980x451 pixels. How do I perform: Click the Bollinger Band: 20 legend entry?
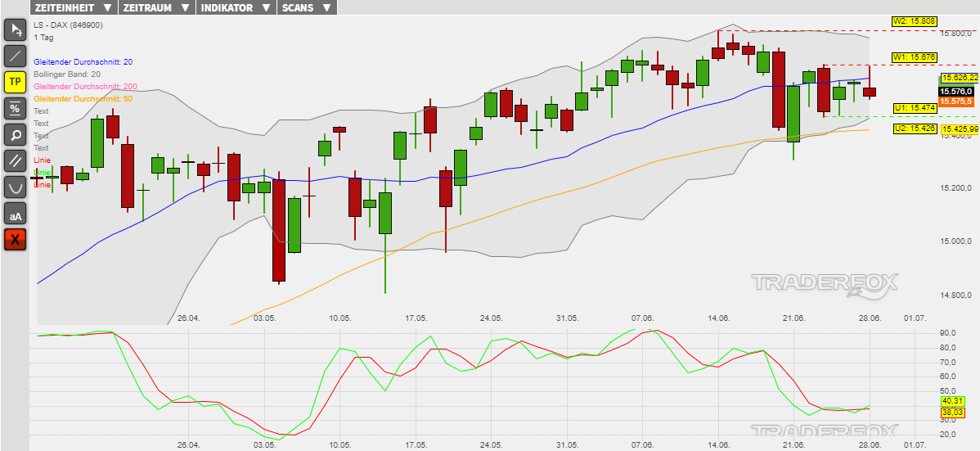tap(67, 74)
